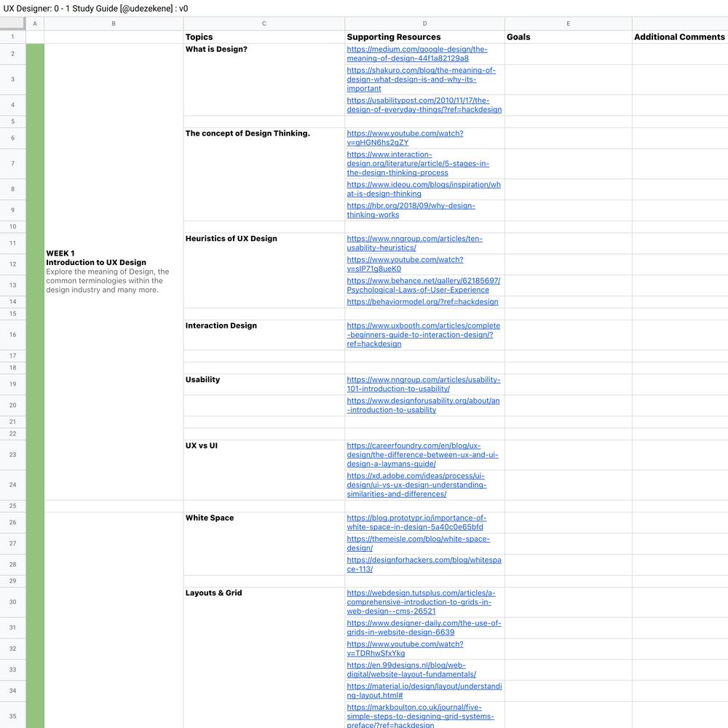
Task: Select the "WEEK 1 Introduction to UX Design" cell
Action: [x=114, y=272]
